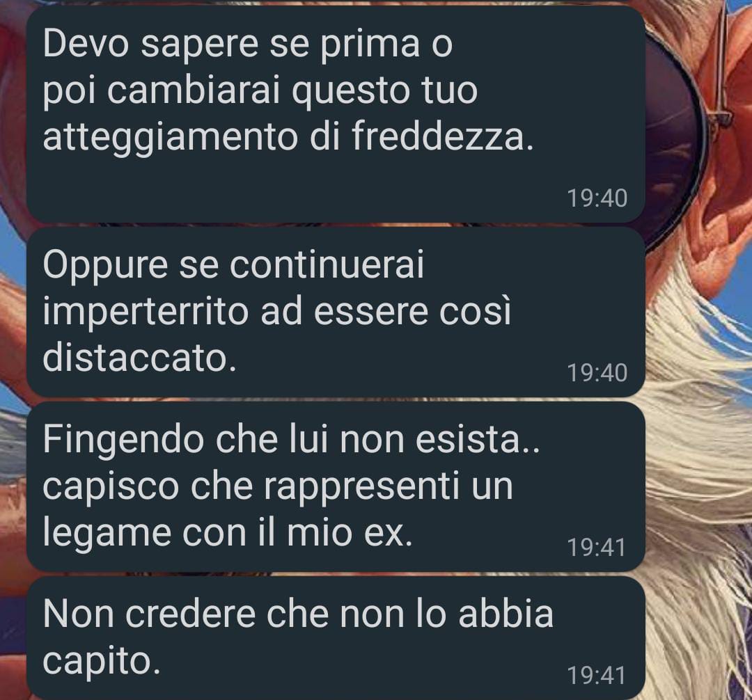This screenshot has width=752, height=700.
Task: Click the 19:41 timestamp beside "mio ex."
Action: point(596,548)
